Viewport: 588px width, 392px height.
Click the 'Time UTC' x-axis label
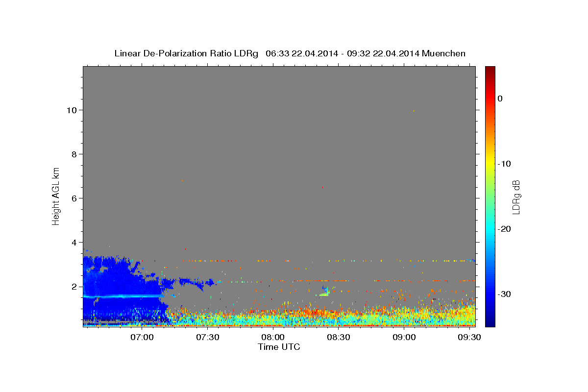point(279,347)
